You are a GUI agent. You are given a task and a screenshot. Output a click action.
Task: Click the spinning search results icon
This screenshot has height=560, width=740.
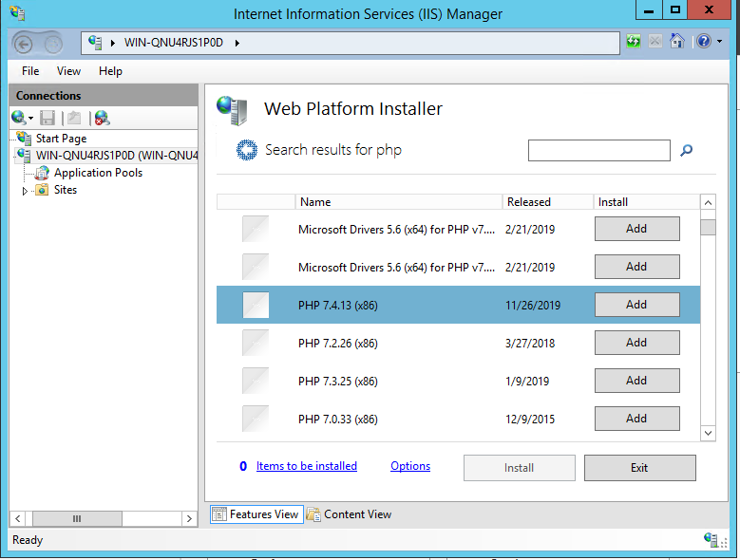point(247,150)
